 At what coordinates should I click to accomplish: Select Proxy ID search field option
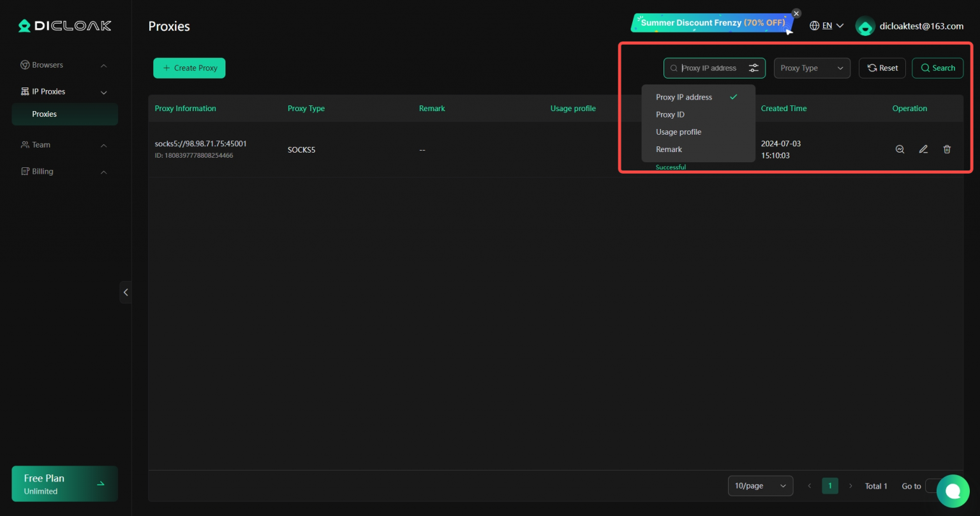(670, 114)
